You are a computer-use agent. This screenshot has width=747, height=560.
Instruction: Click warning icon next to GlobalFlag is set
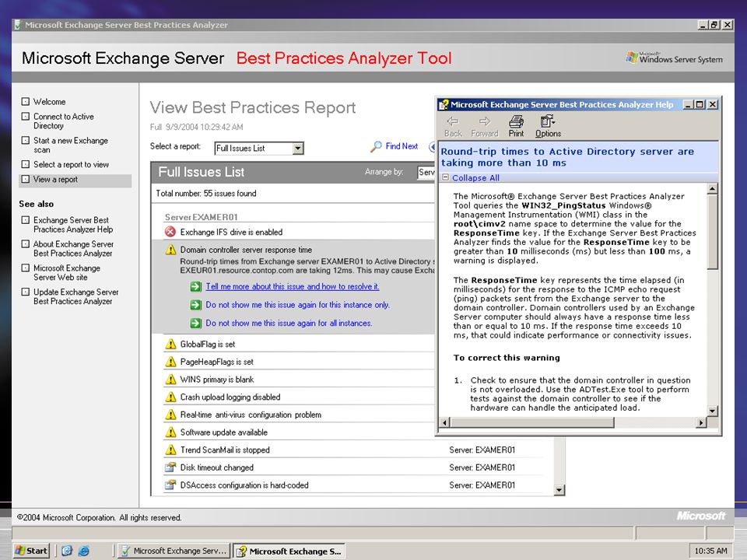[x=170, y=344]
